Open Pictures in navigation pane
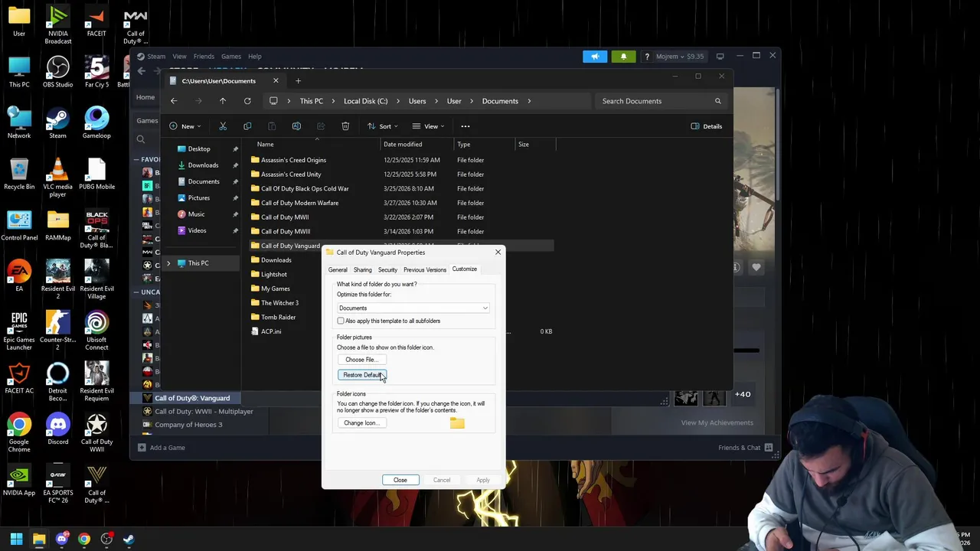 [198, 197]
